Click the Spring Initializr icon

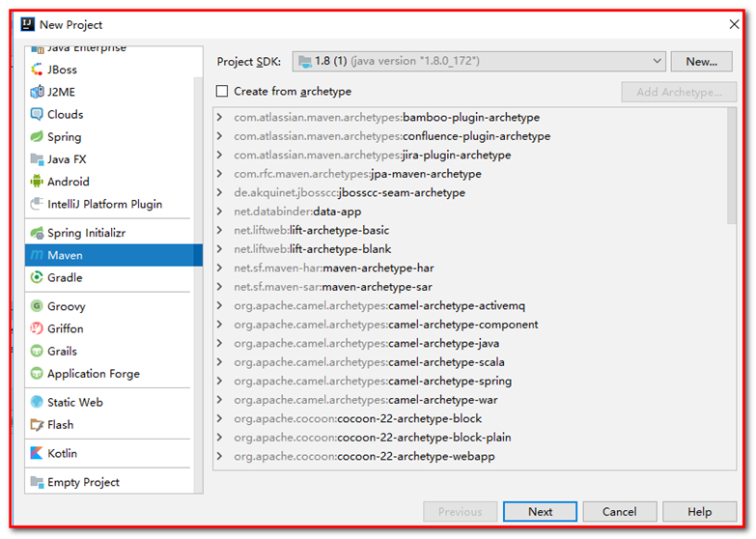[x=37, y=233]
